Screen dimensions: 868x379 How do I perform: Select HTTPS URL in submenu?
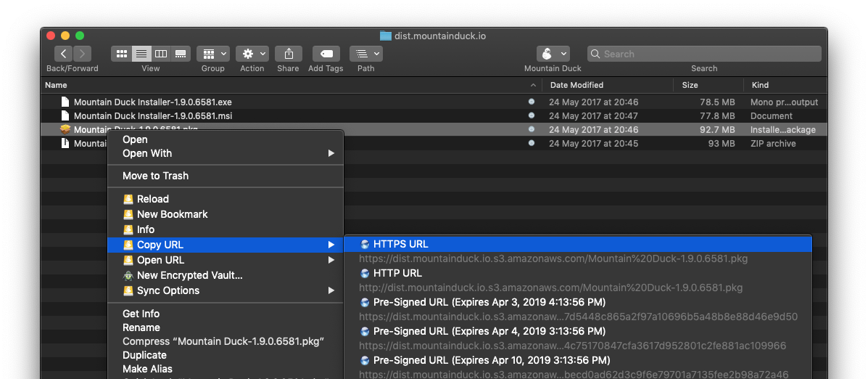pyautogui.click(x=578, y=245)
